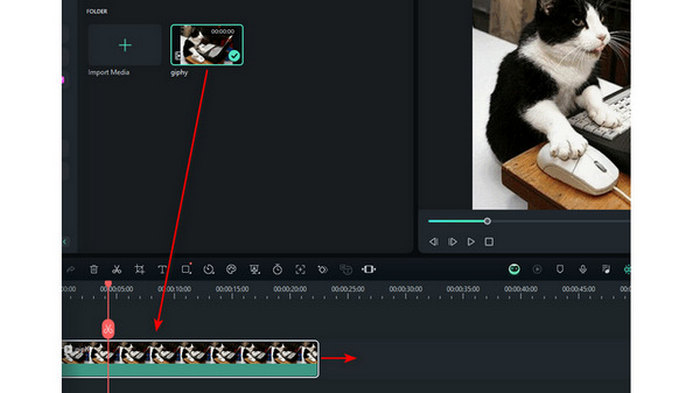This screenshot has height=393, width=700.
Task: Click the preview progress slider handle
Action: (x=487, y=221)
